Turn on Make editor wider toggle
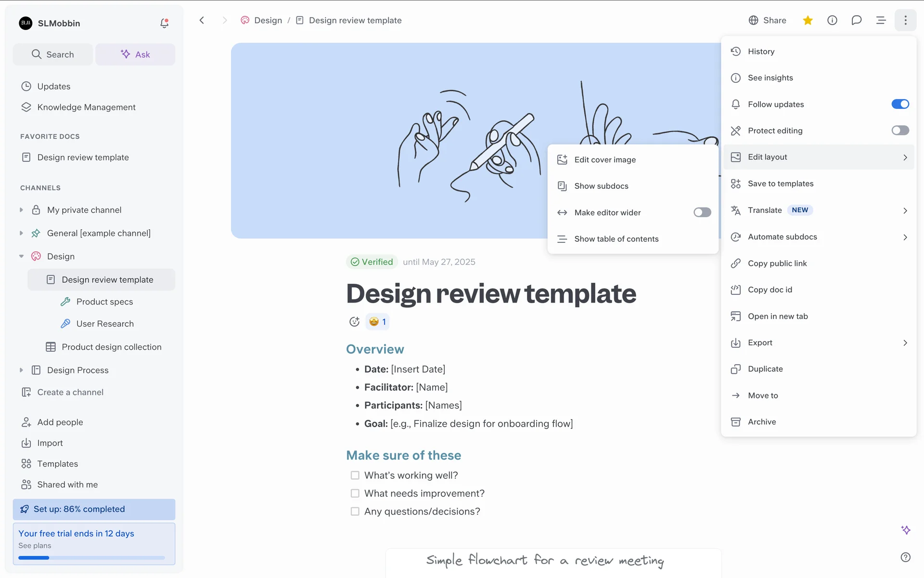924x578 pixels. click(x=702, y=212)
